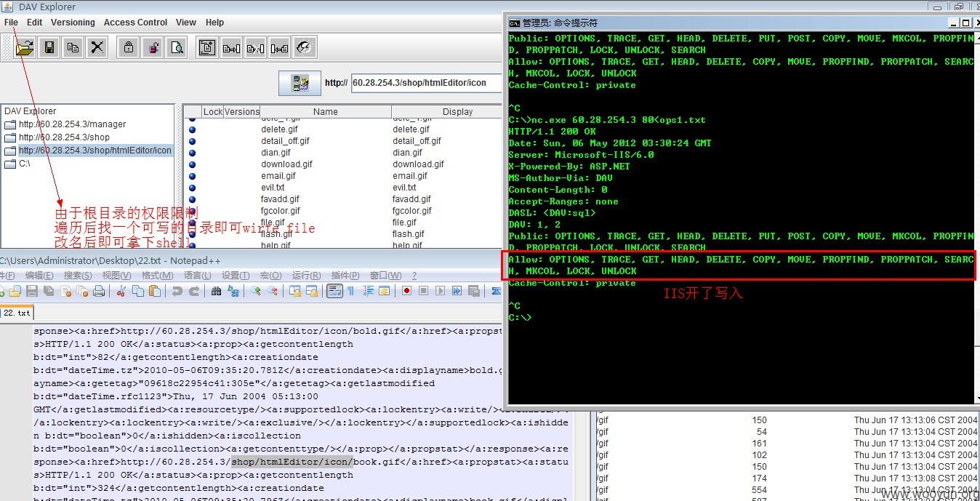The width and height of the screenshot is (980, 501).
Task: Select delete.gif in the Name column
Action: tap(279, 129)
